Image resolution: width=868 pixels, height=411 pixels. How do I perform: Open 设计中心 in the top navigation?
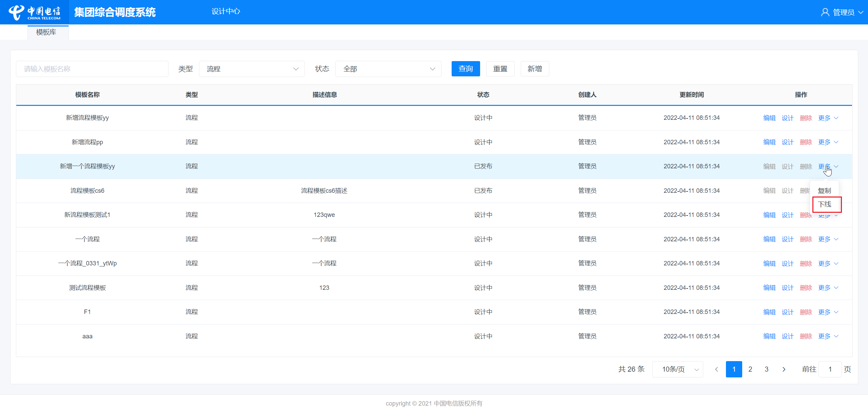coord(226,12)
